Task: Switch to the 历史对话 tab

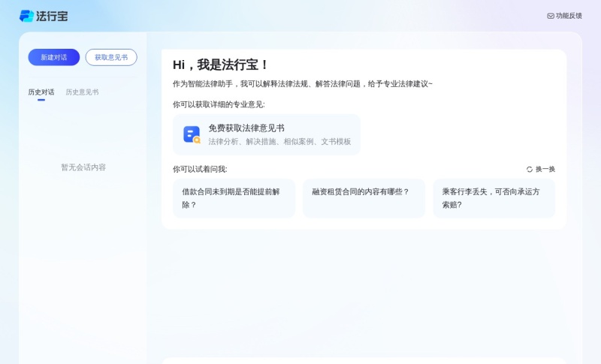Action: tap(41, 92)
